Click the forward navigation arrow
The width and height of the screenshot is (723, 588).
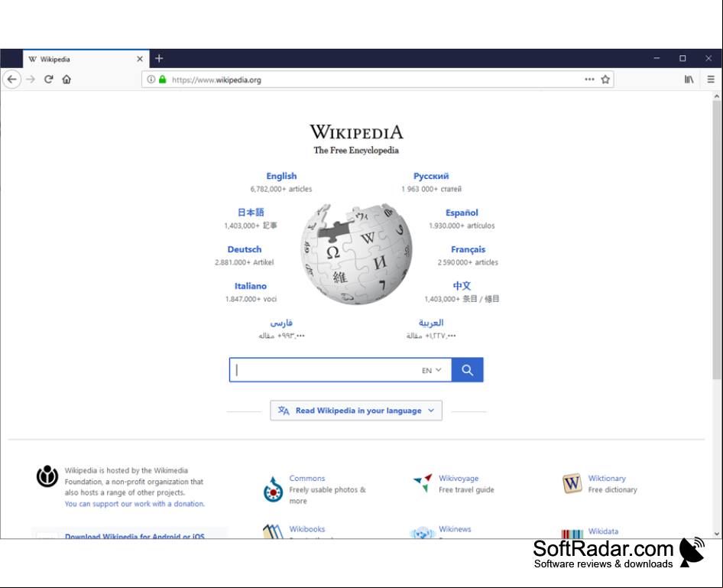[31, 80]
